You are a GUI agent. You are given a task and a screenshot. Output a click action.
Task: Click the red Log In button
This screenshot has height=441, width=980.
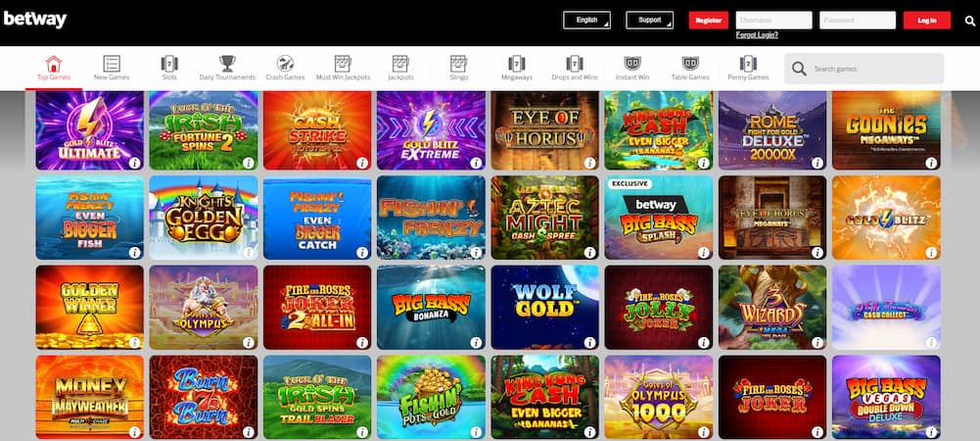click(x=927, y=20)
